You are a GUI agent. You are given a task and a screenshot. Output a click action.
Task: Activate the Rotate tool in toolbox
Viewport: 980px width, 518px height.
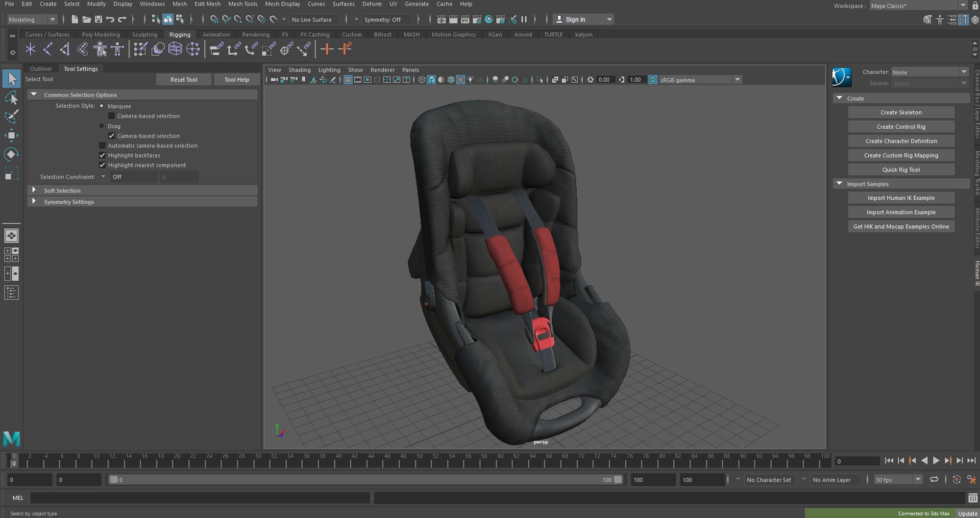click(11, 154)
